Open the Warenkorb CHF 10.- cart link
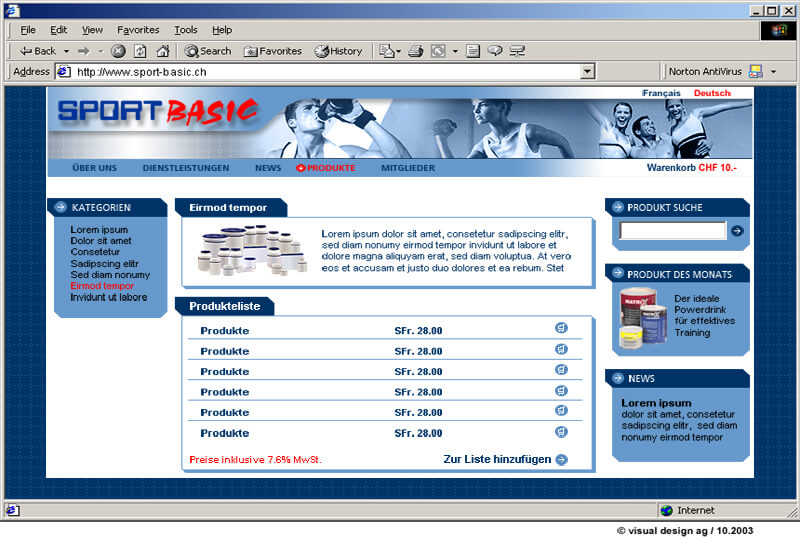 pyautogui.click(x=692, y=167)
